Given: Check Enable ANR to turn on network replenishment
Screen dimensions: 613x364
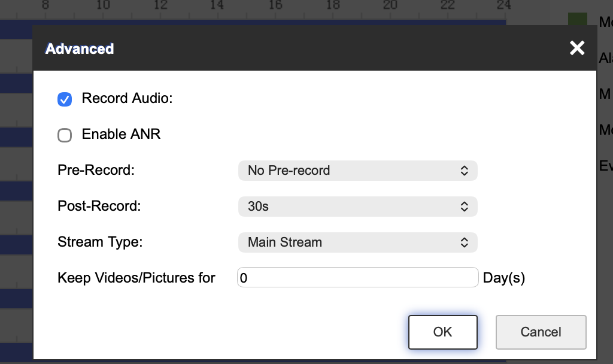Looking at the screenshot, I should pyautogui.click(x=65, y=135).
